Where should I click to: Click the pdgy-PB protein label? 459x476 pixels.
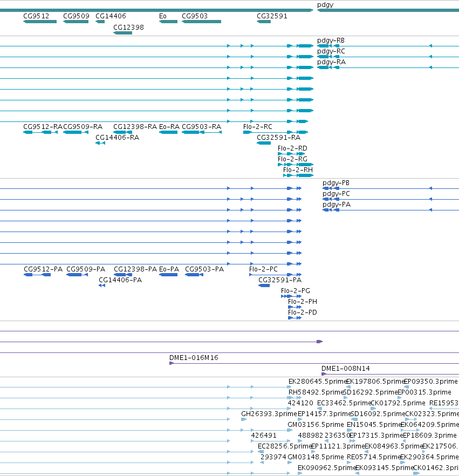click(x=336, y=183)
